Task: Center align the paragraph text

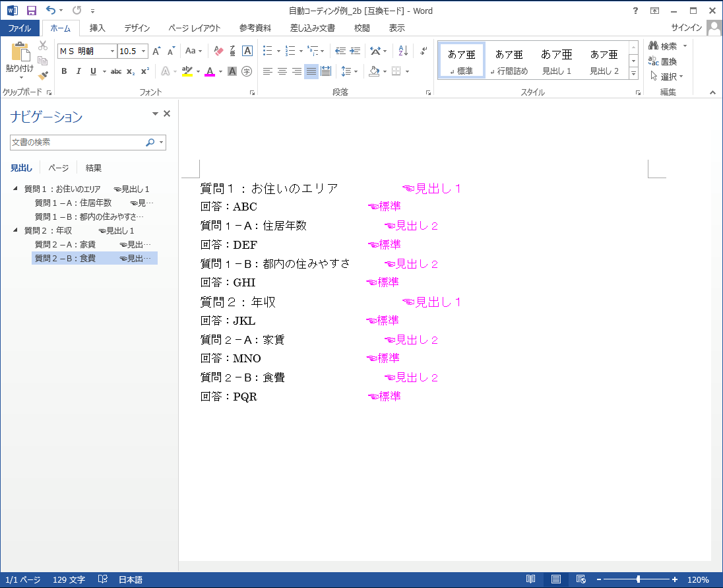Action: pyautogui.click(x=282, y=71)
